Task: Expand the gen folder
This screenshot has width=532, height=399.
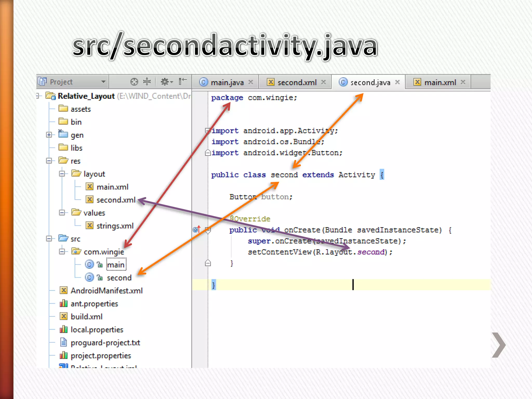Action: coord(49,135)
